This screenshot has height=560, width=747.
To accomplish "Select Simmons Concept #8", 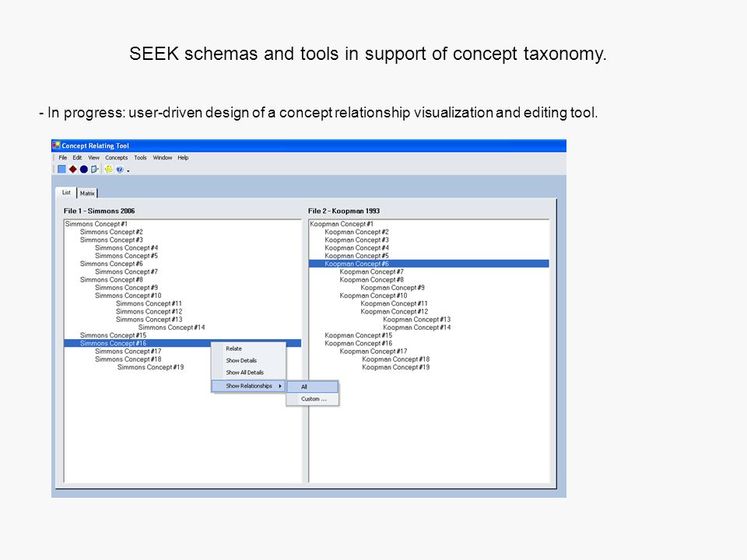I will [111, 279].
